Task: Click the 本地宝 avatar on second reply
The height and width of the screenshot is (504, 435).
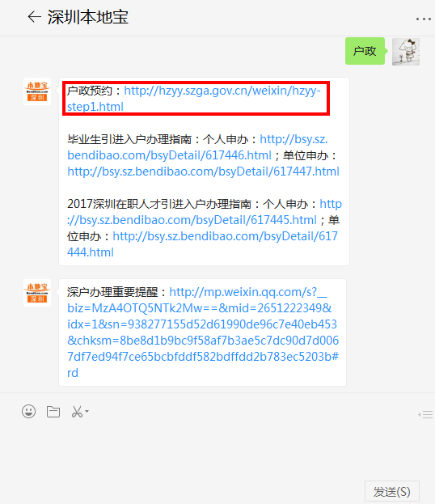Action: 37,293
